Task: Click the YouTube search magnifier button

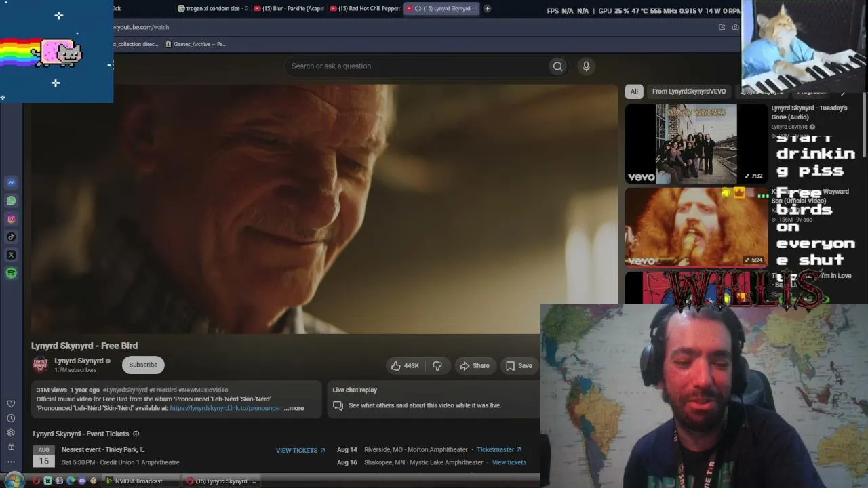Action: pos(557,66)
